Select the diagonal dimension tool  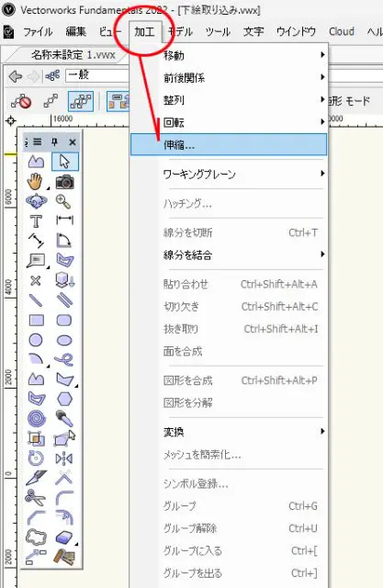coord(36,241)
